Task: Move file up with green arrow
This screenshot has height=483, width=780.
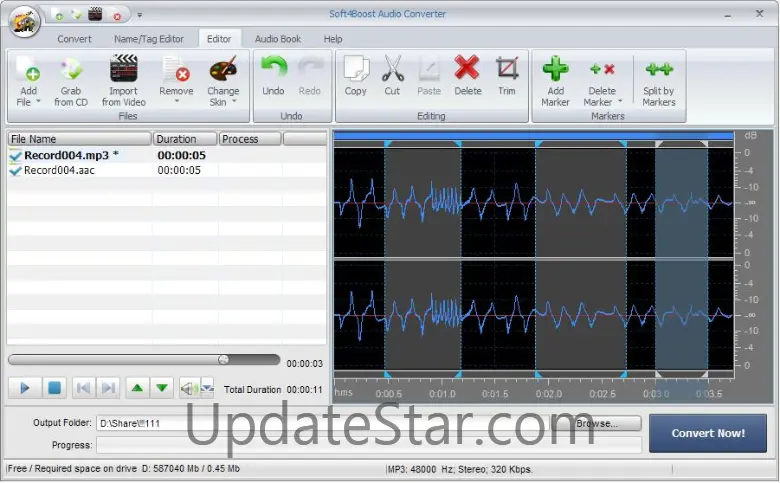Action: click(x=137, y=387)
